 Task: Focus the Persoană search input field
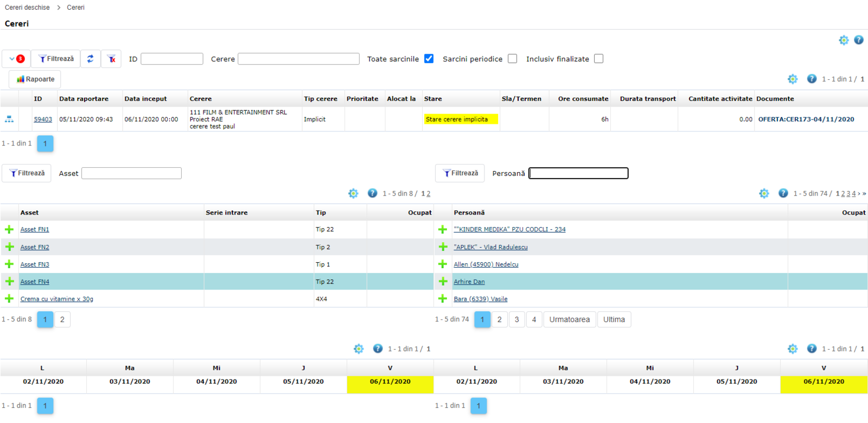578,173
